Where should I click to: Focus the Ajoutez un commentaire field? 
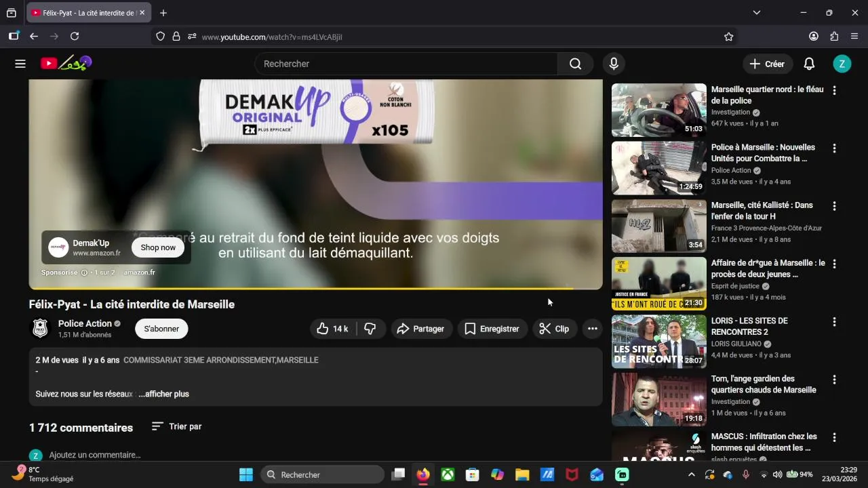95,455
